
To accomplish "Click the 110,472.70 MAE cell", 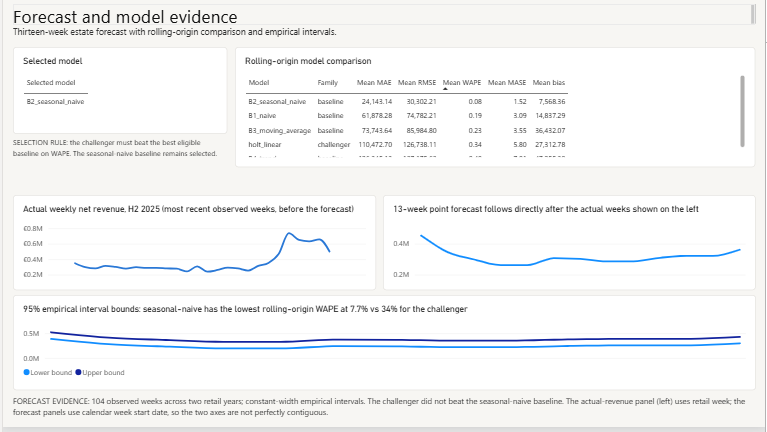I will 375,145.
